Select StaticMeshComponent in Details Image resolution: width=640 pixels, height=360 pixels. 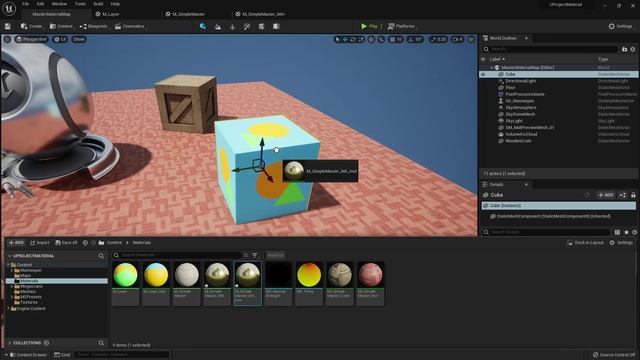553,216
